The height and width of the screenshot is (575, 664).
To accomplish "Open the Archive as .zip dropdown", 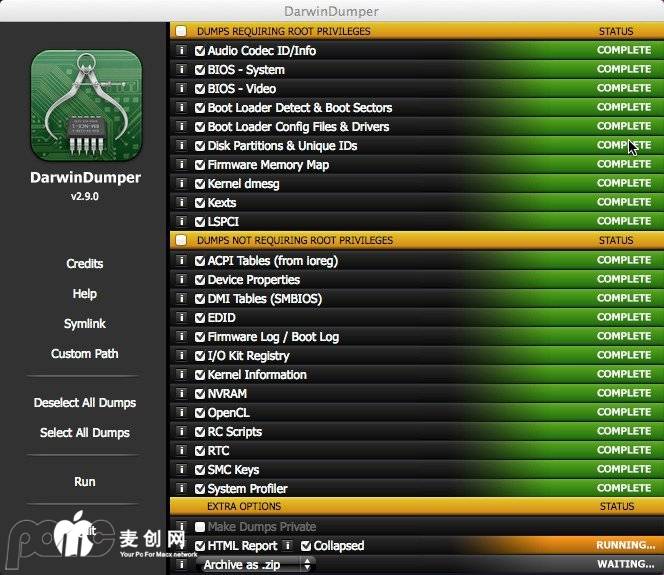I will coord(256,565).
